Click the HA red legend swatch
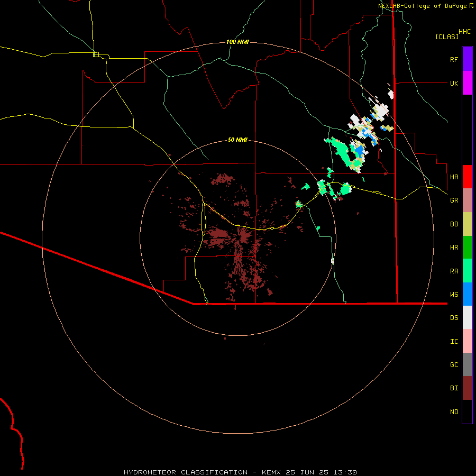 point(467,177)
